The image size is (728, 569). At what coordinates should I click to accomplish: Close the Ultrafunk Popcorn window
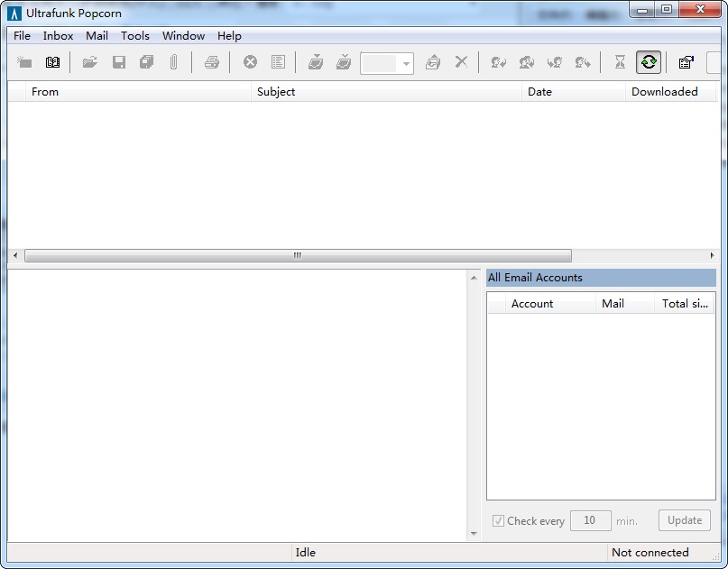(x=700, y=10)
